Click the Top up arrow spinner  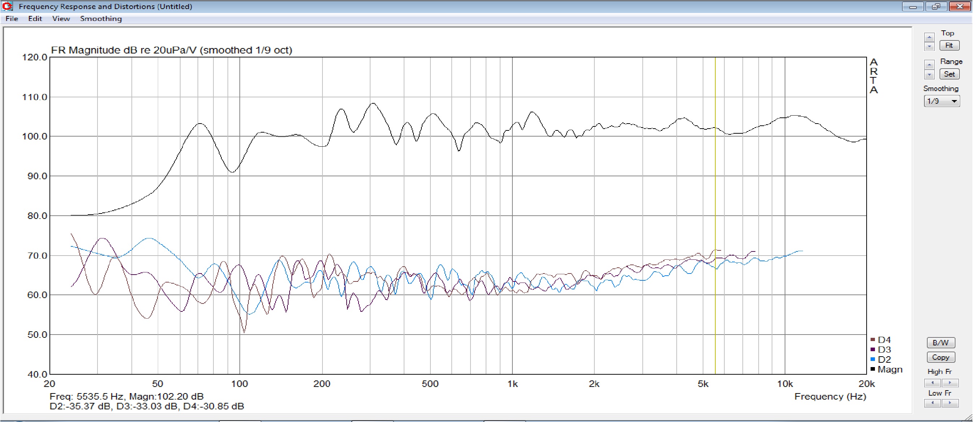[929, 37]
